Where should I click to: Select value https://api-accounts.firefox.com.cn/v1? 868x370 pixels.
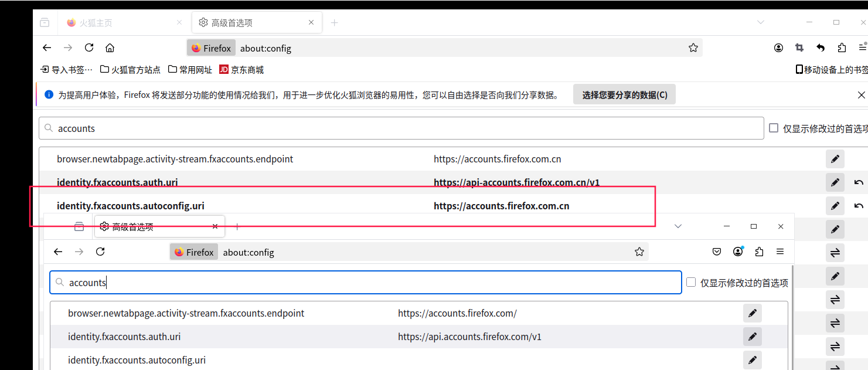pos(516,182)
